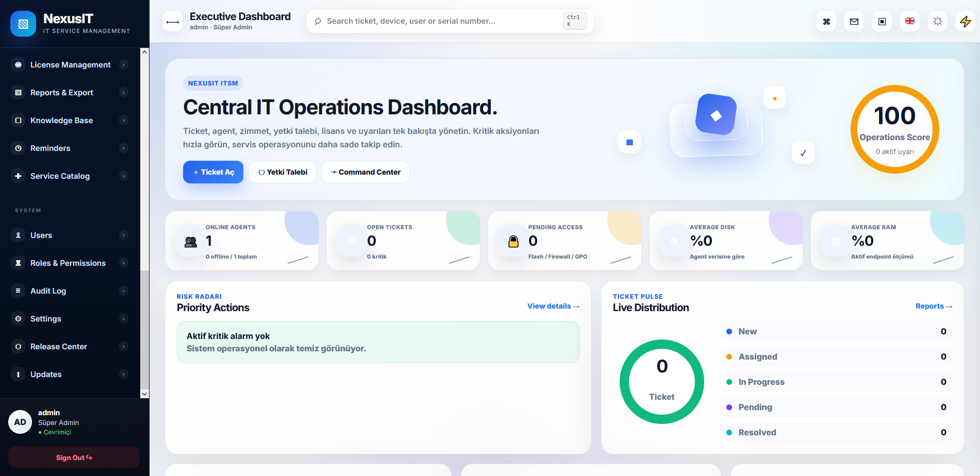The image size is (980, 476).
Task: Click the square panel icon in top bar
Action: point(882,22)
